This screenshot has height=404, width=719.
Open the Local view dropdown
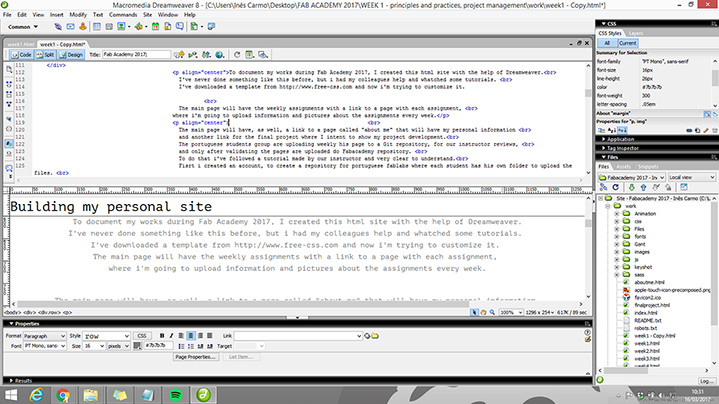point(691,177)
